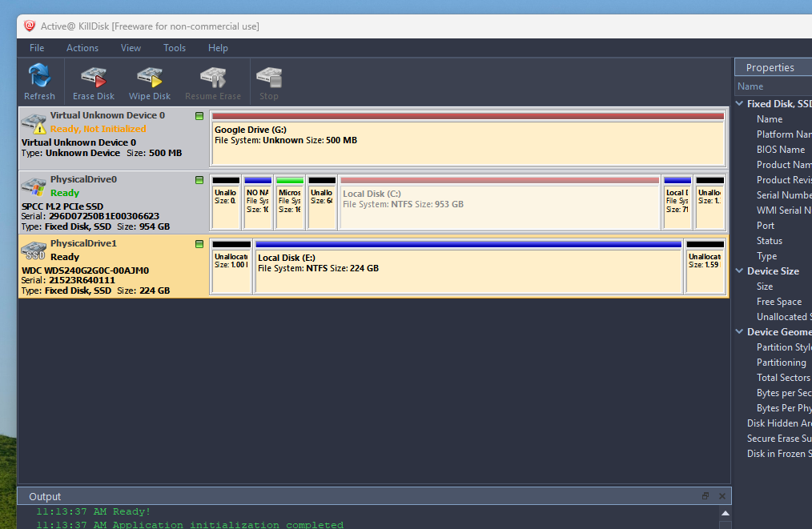This screenshot has width=812, height=529.
Task: Select the PhysicalDrive1 SSD drive icon
Action: click(34, 250)
